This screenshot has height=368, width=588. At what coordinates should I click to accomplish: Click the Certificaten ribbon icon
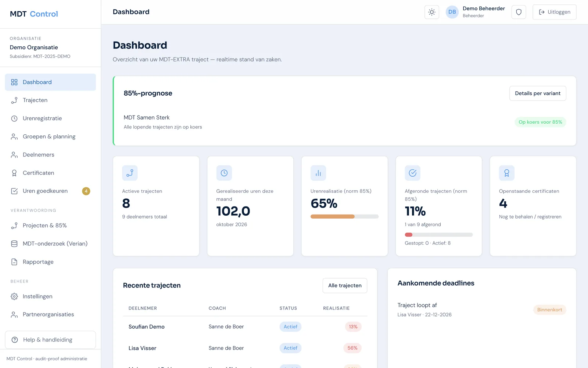coord(14,173)
